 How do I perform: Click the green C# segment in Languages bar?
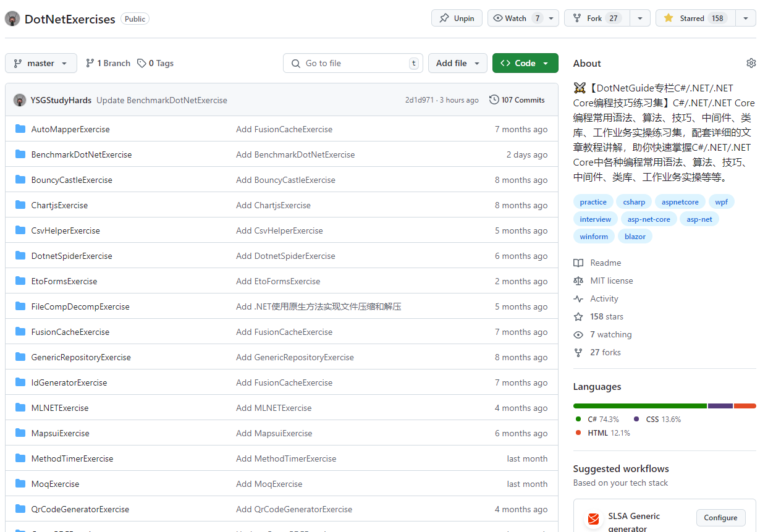(x=639, y=406)
